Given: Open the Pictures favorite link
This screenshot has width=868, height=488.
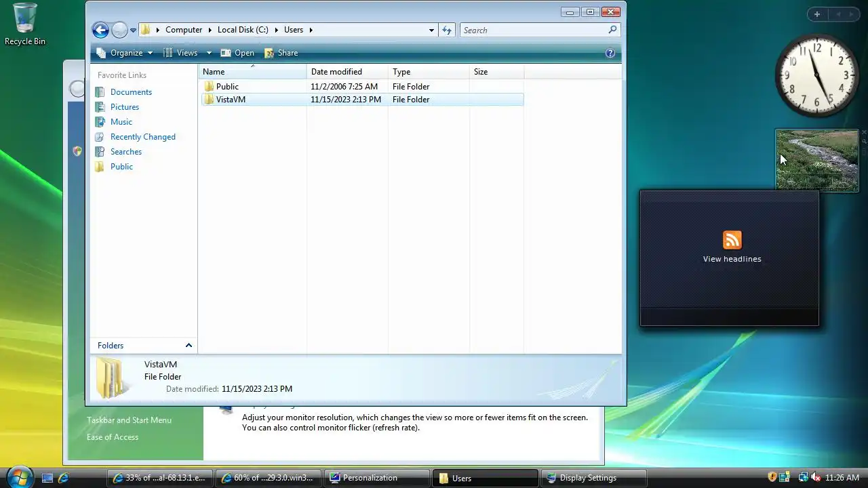Looking at the screenshot, I should pos(125,107).
